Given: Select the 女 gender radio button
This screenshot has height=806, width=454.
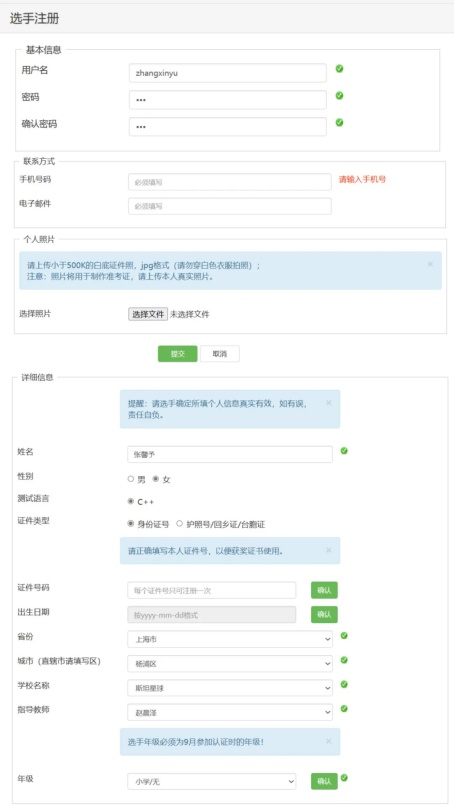Looking at the screenshot, I should tap(156, 479).
